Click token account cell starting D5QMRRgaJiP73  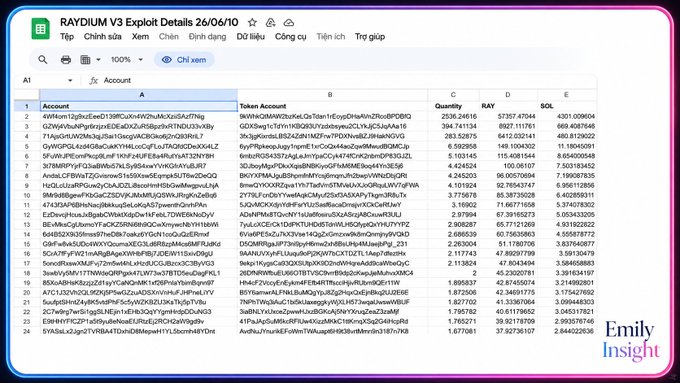pos(333,244)
